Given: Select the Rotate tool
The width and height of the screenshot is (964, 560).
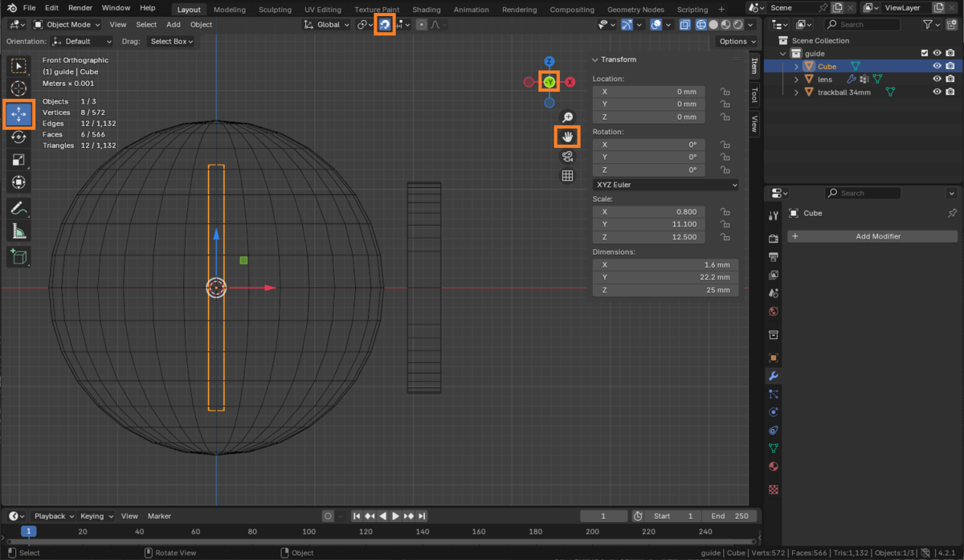Looking at the screenshot, I should (x=18, y=137).
